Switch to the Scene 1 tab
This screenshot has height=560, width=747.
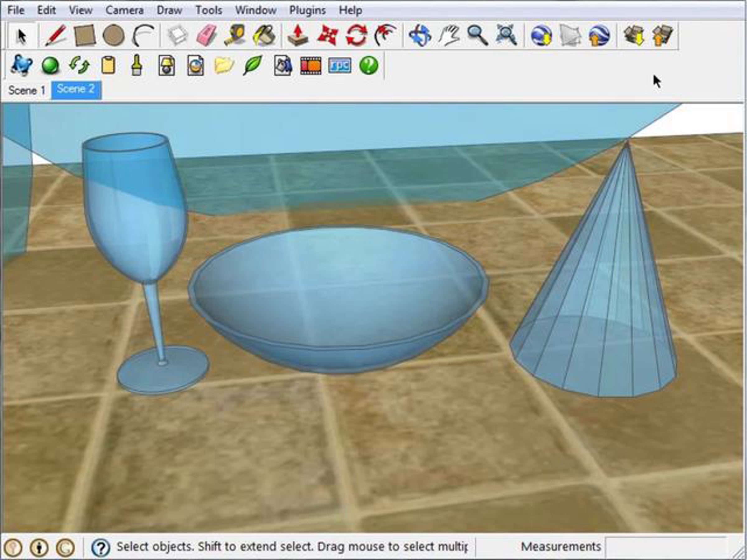point(26,90)
